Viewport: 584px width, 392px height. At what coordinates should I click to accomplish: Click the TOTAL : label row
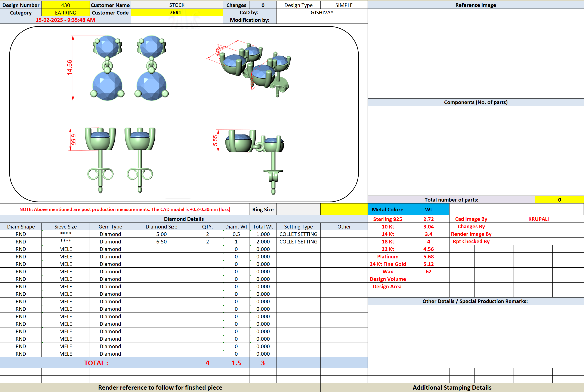[x=96, y=363]
